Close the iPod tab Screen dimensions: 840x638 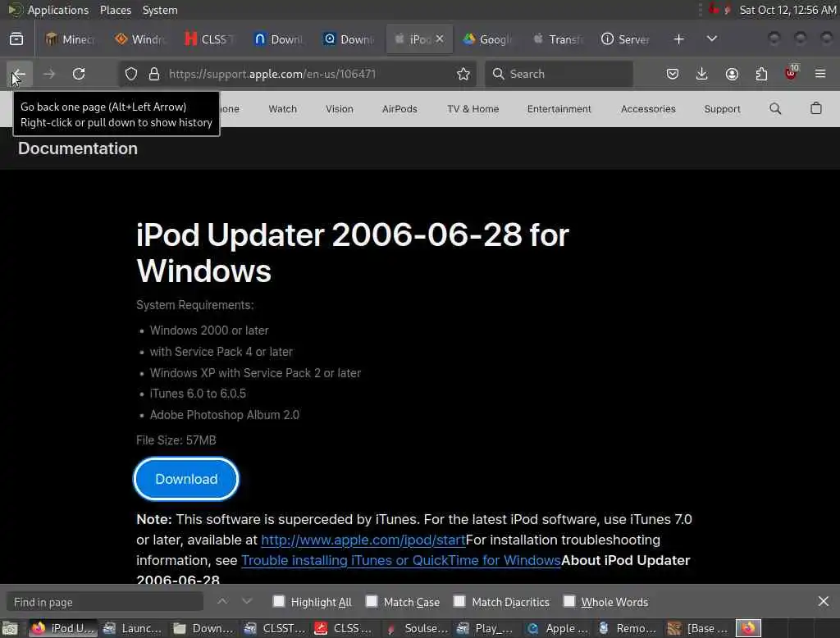point(440,39)
